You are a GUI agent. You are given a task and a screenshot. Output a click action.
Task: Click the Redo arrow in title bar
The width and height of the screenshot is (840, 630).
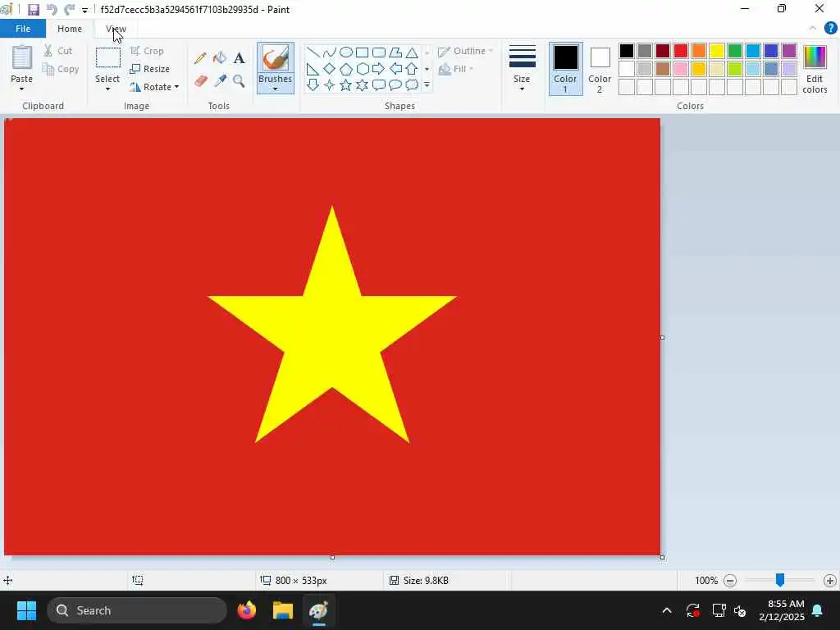tap(69, 10)
